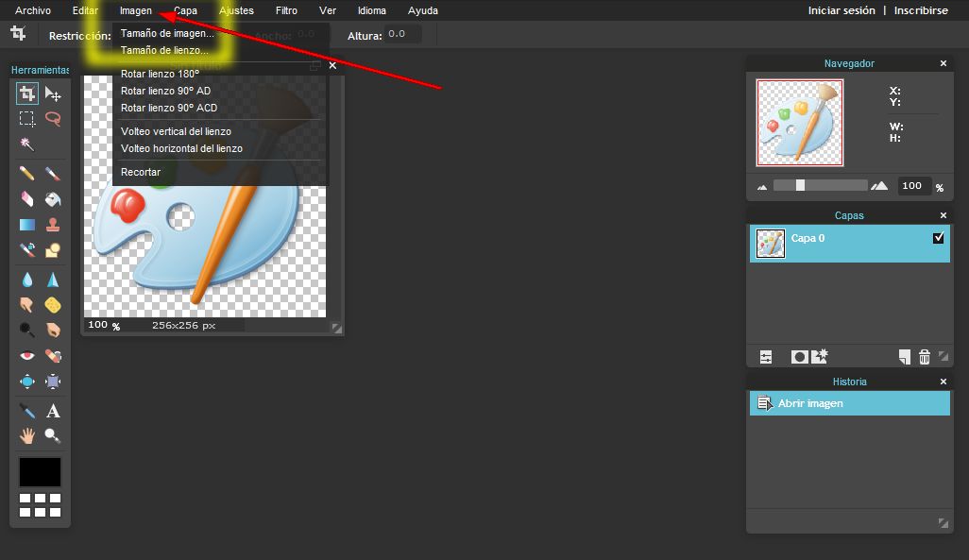This screenshot has height=560, width=969.
Task: Choose Rotar lienzo 90° AD entry
Action: pyautogui.click(x=165, y=91)
